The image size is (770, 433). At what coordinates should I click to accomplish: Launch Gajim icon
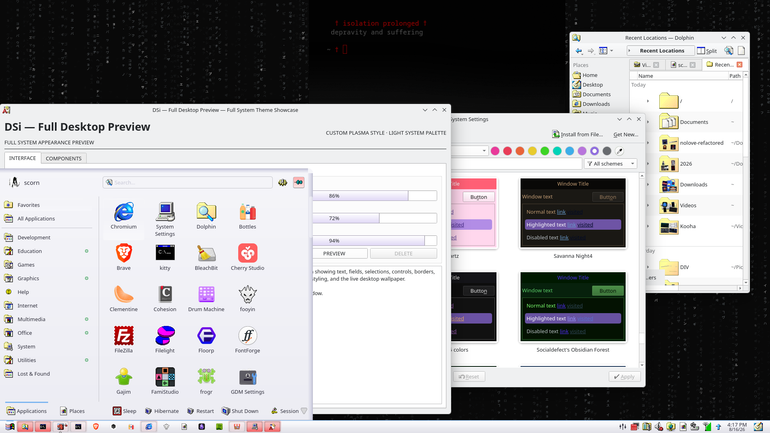click(123, 381)
